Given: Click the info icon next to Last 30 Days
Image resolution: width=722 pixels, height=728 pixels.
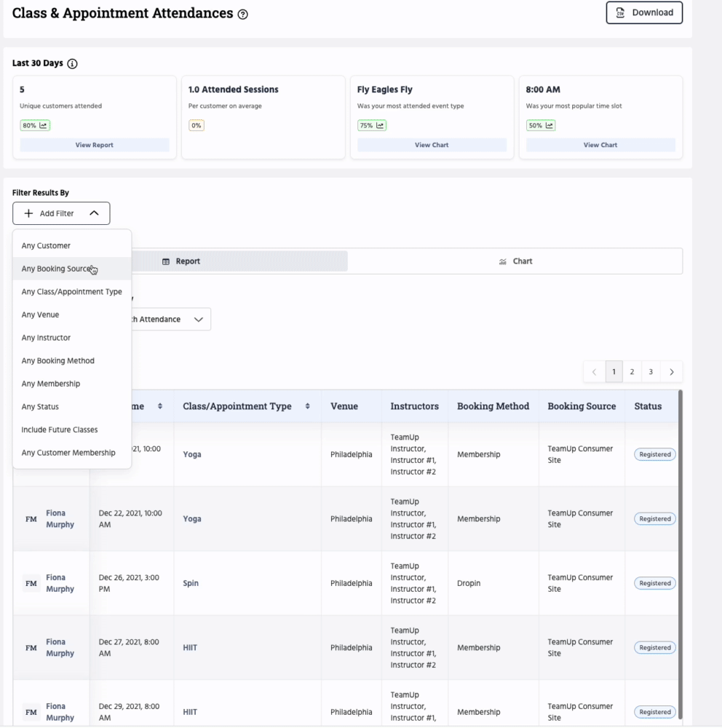Looking at the screenshot, I should click(x=72, y=64).
